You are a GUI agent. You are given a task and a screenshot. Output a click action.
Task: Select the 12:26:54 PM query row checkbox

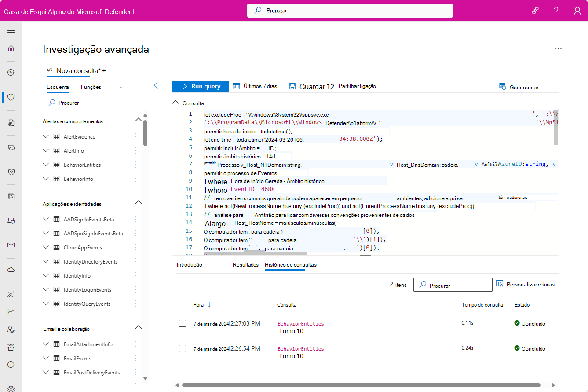click(x=183, y=348)
